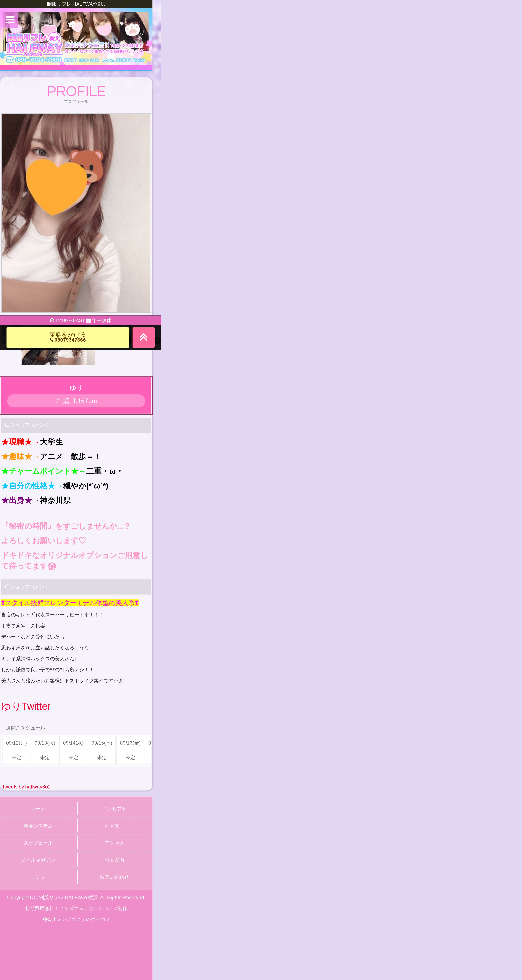The width and height of the screenshot is (522, 980).
Task: Select the 09/12(月) schedule column header
Action: tap(16, 743)
